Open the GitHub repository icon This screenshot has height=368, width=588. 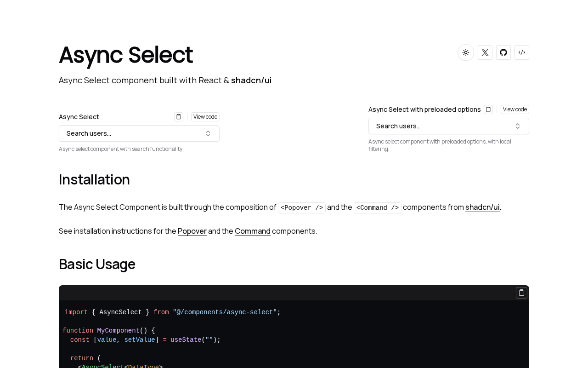coord(503,52)
